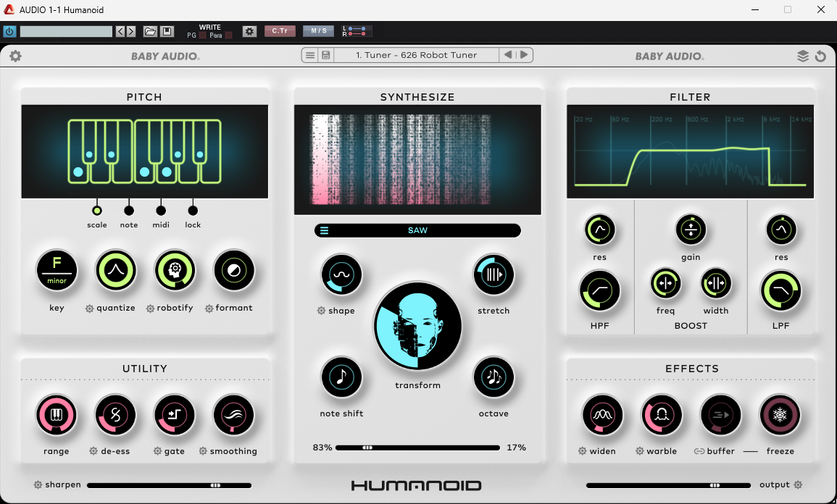Open quantize settings gear

(90, 308)
